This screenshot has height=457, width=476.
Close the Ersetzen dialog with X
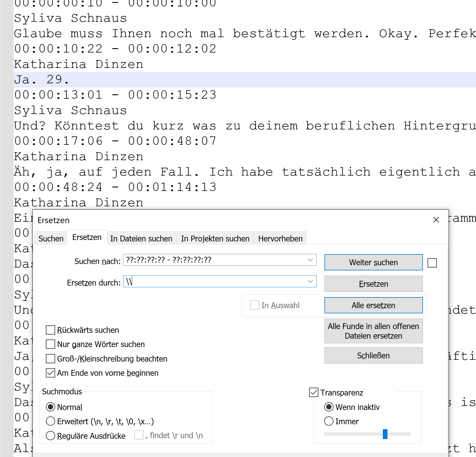click(x=436, y=220)
